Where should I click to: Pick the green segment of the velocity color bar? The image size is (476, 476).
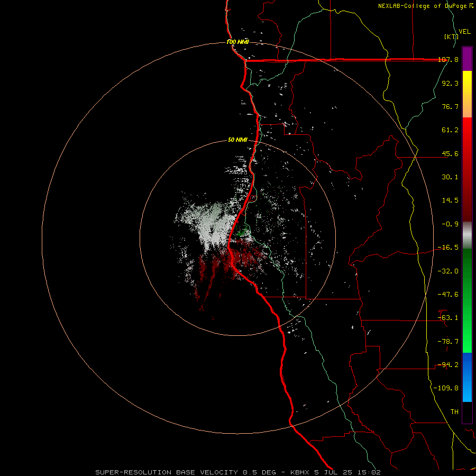tap(467, 301)
